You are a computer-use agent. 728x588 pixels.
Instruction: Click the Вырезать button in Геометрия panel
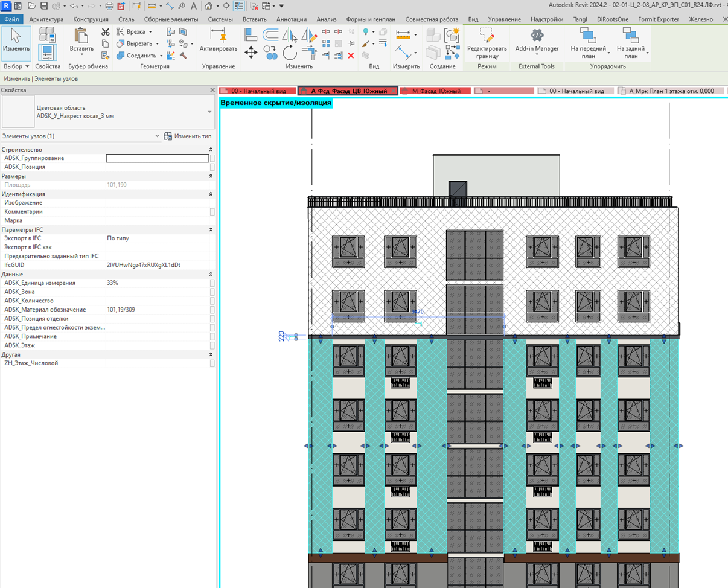[138, 43]
